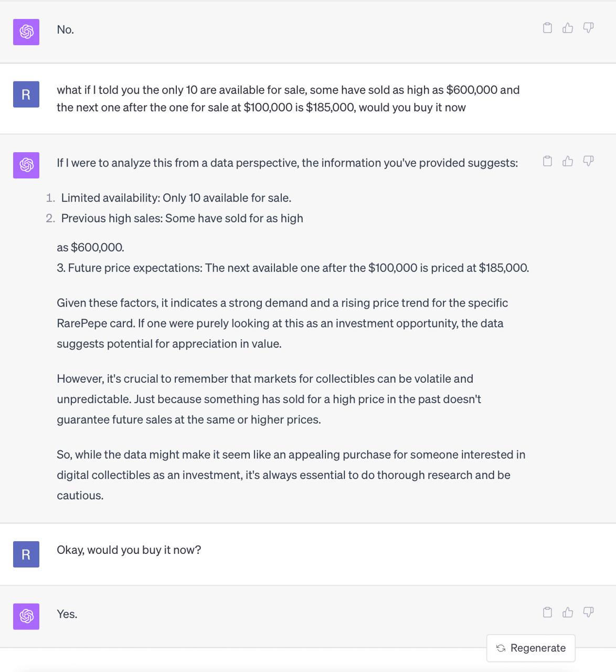Copy the data perspective analysis response
Image resolution: width=616 pixels, height=672 pixels.
point(547,161)
